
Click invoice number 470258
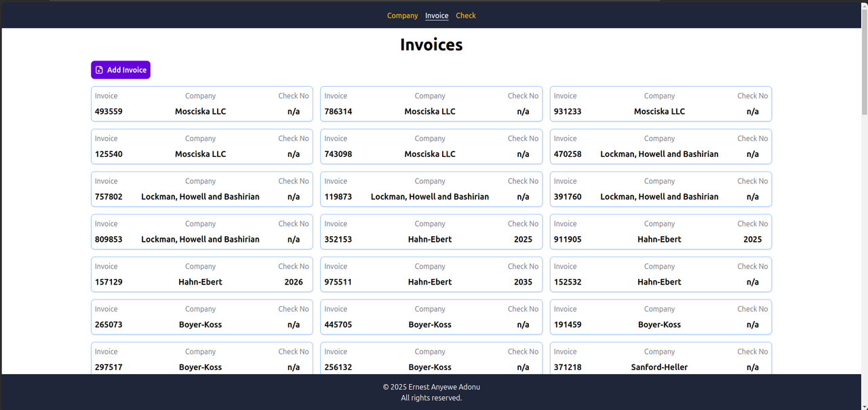[568, 154]
